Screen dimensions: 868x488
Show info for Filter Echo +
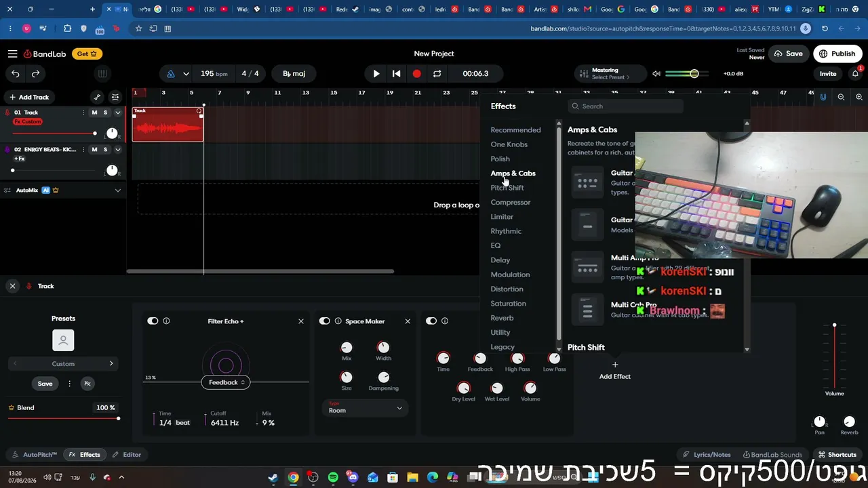166,321
